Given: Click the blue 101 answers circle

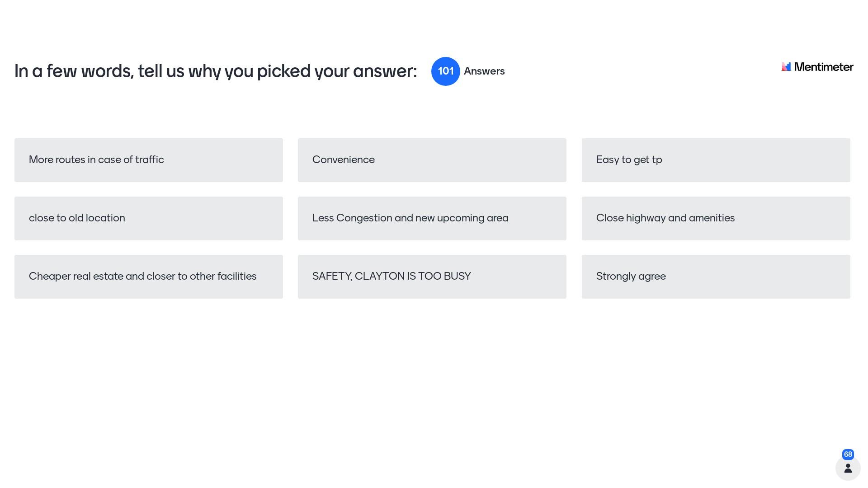Looking at the screenshot, I should (445, 71).
